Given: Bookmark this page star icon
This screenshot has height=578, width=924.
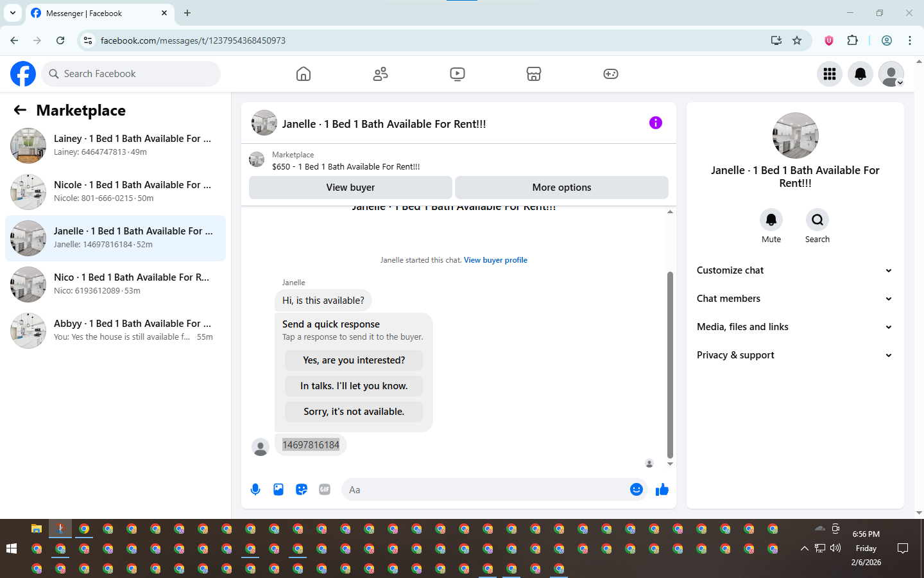Looking at the screenshot, I should click(x=797, y=40).
